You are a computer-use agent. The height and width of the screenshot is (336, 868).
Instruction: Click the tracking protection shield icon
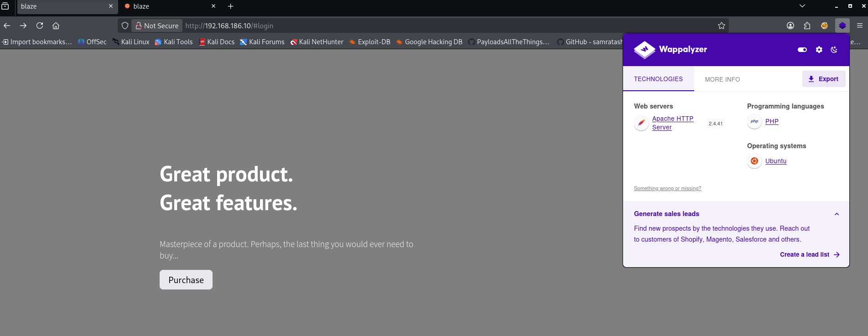point(125,26)
